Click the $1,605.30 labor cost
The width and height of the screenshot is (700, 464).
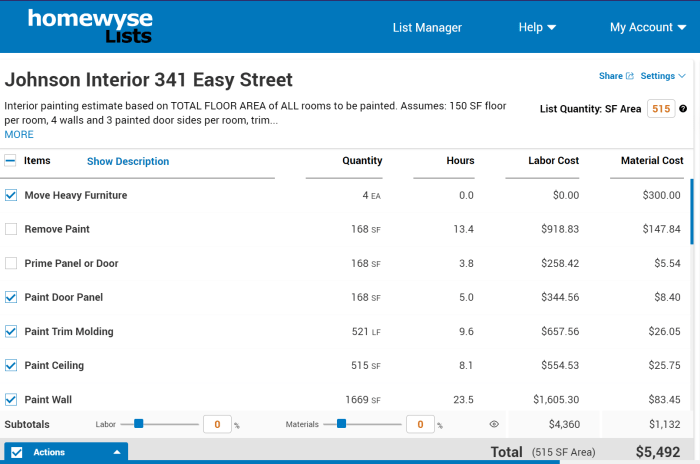tap(556, 400)
